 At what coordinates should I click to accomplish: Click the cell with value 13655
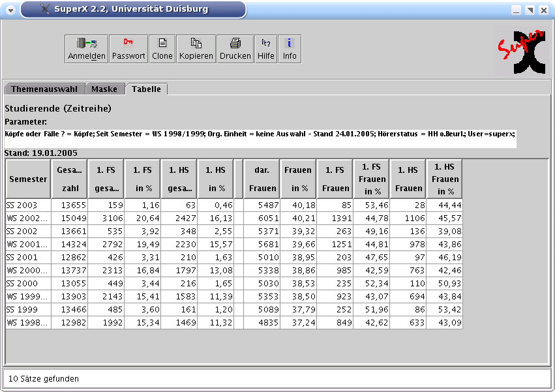coord(69,205)
